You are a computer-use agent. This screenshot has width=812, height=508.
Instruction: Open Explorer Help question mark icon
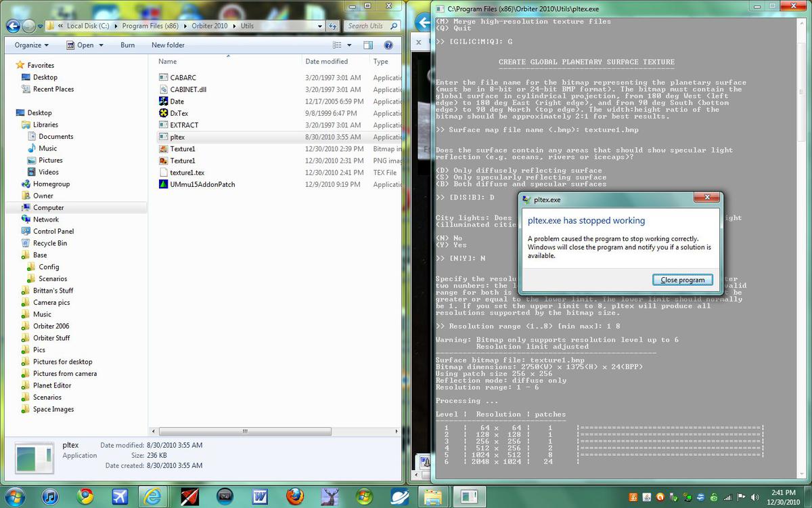[388, 45]
